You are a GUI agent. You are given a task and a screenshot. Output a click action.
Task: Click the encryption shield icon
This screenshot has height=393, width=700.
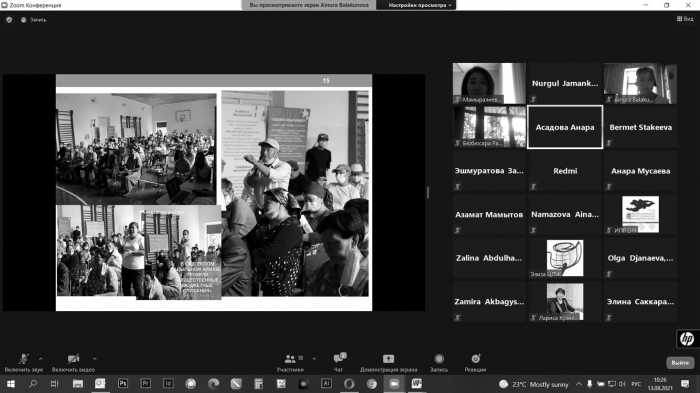9,20
